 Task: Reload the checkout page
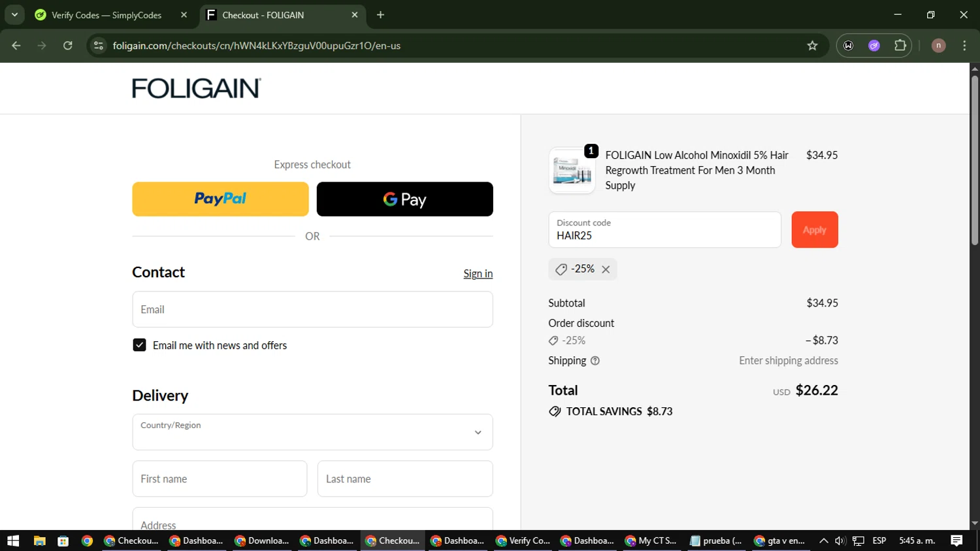(68, 46)
